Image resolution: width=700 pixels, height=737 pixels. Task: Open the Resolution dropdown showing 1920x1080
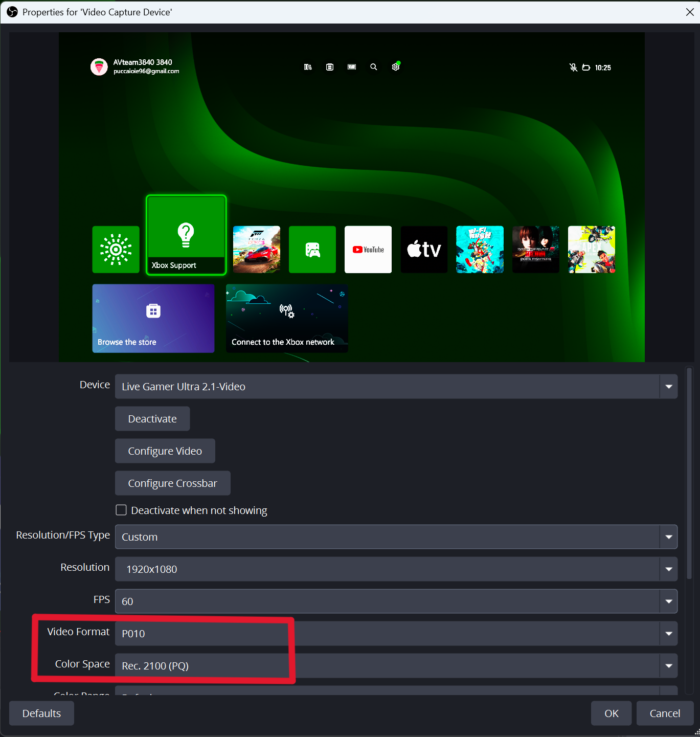(396, 569)
